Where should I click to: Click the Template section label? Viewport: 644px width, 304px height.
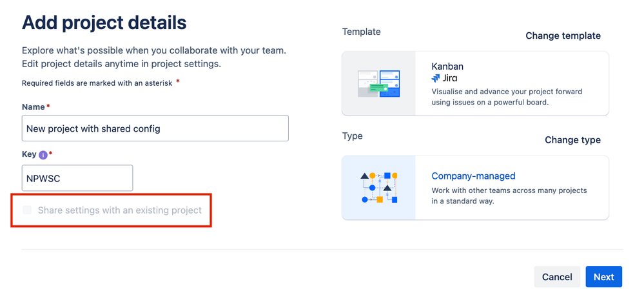362,32
